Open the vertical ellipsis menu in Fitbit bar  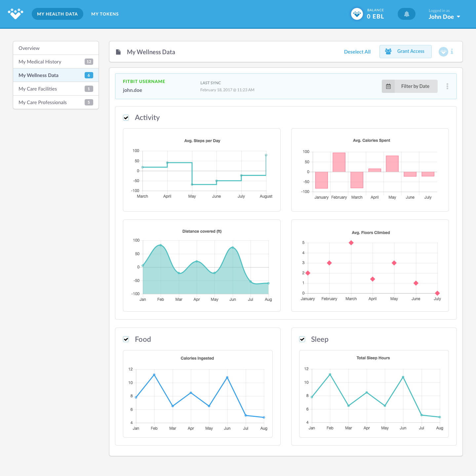pos(447,86)
